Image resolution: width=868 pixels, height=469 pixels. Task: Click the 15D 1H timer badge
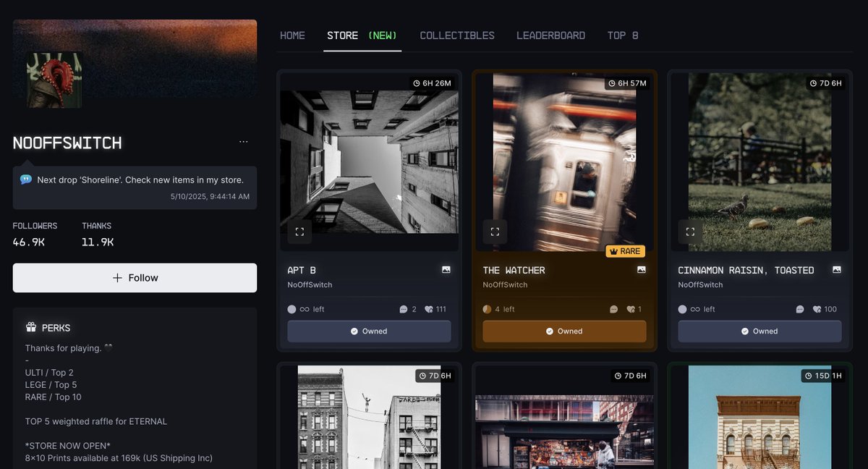click(823, 376)
